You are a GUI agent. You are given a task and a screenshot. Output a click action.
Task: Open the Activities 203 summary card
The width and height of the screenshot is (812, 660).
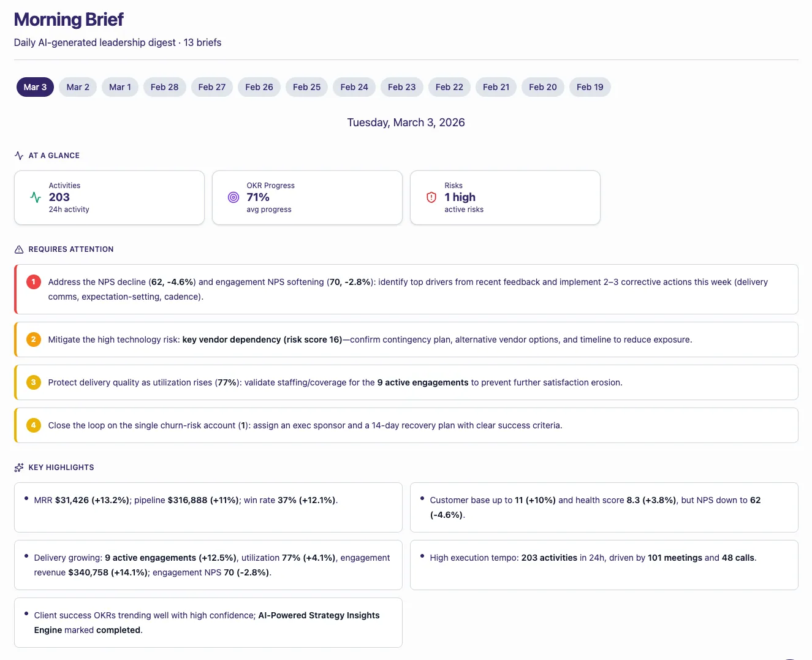click(x=109, y=197)
